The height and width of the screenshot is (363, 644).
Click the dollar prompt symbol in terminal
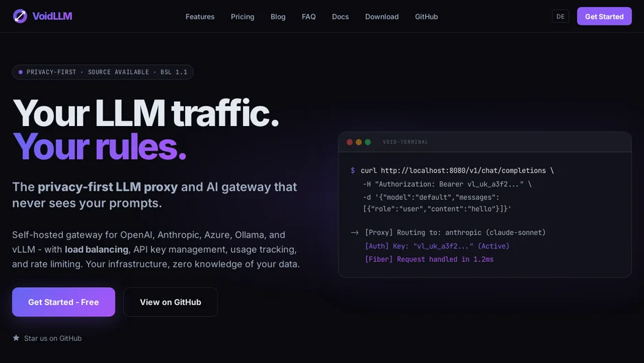pos(353,171)
